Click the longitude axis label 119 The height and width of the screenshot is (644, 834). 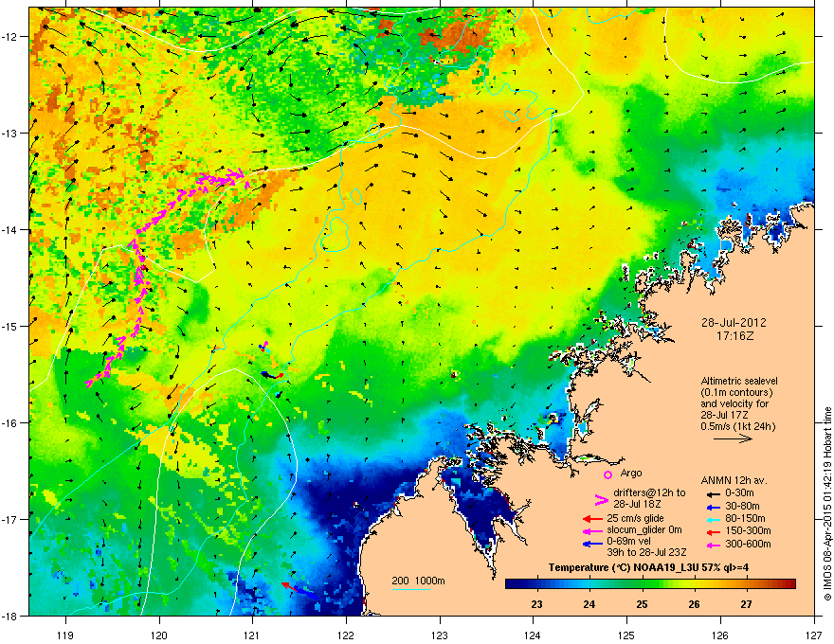[x=66, y=635]
